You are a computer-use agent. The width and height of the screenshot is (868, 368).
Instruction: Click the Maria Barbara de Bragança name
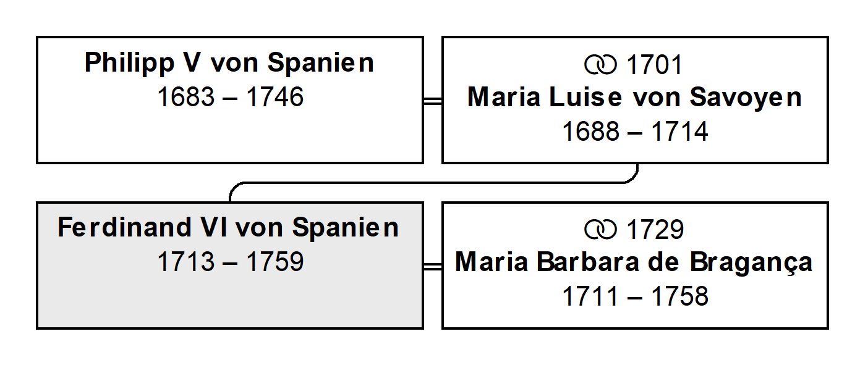pos(634,262)
